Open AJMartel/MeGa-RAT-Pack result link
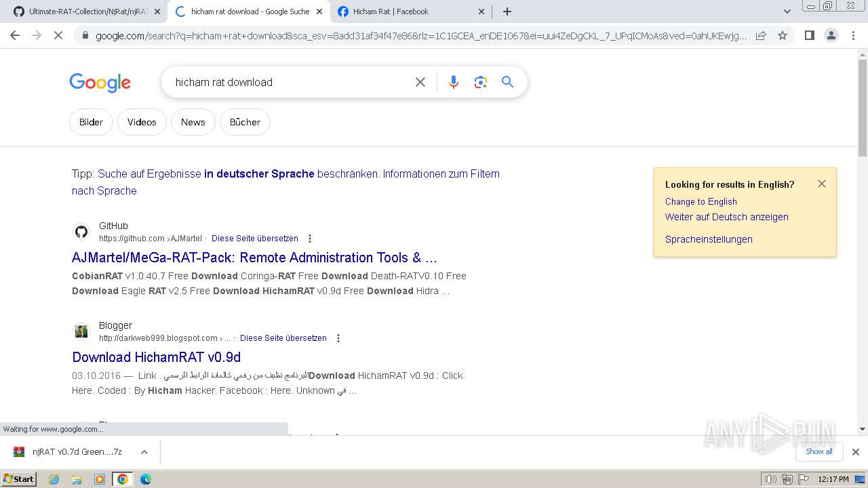This screenshot has height=488, width=868. [x=254, y=258]
